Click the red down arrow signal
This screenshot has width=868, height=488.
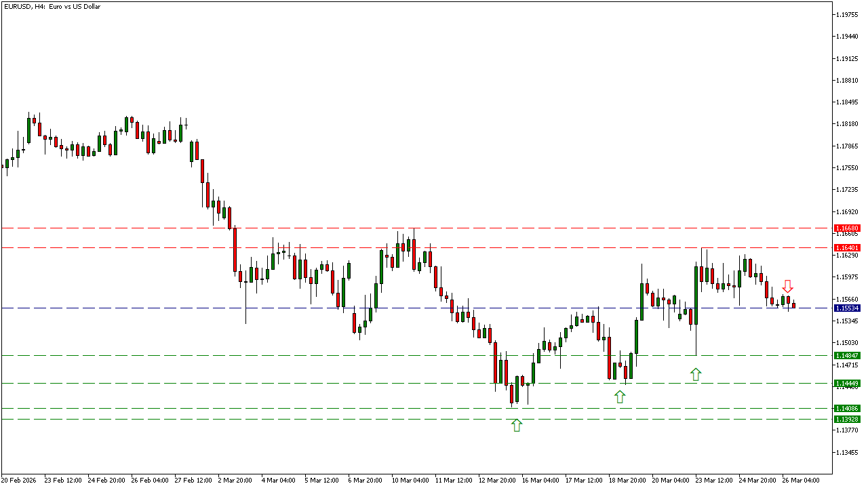pos(787,286)
